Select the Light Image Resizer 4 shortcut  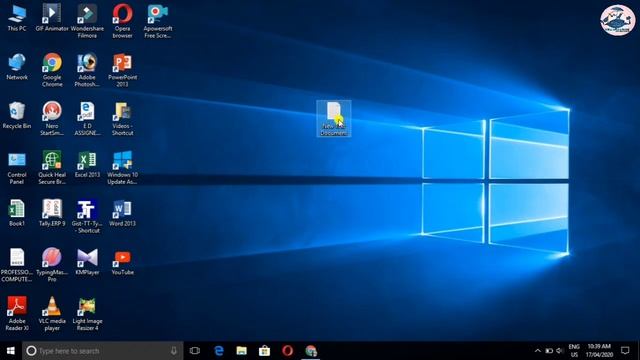(x=87, y=314)
